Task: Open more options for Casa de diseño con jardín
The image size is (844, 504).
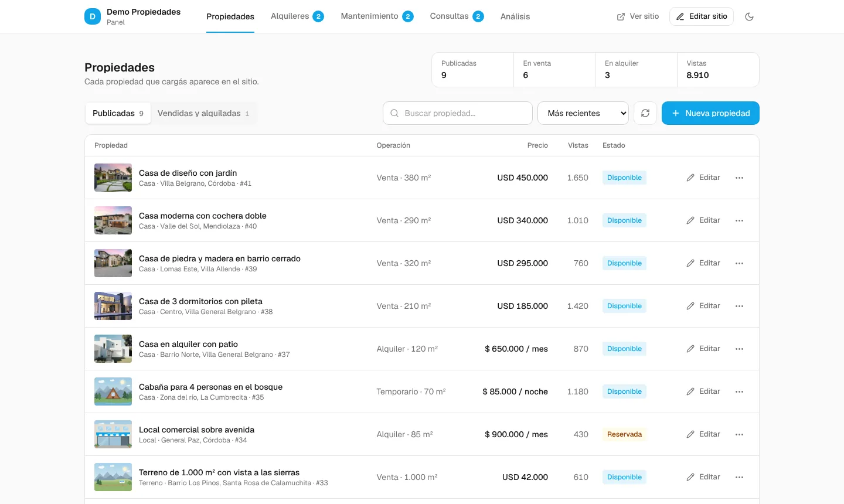Action: pos(739,178)
